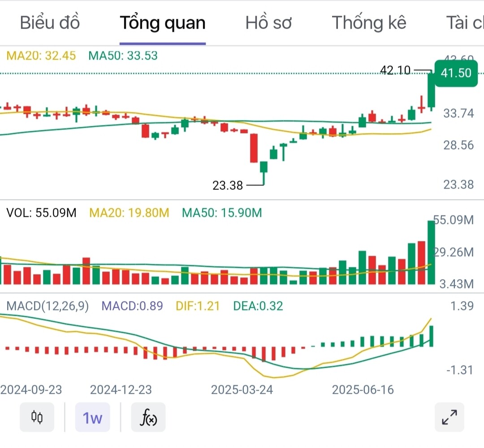484x448 pixels.
Task: Open the f(x) indicators icon
Action: [148, 418]
